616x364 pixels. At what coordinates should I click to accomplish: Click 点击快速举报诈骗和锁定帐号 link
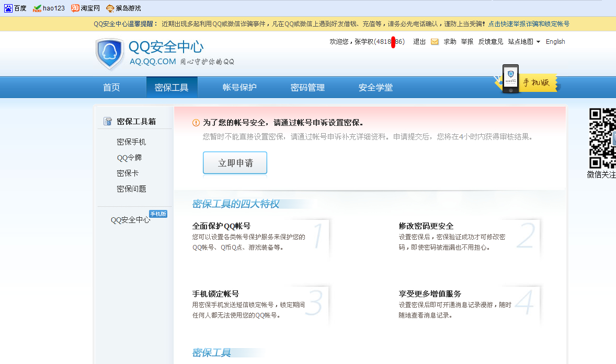[529, 24]
